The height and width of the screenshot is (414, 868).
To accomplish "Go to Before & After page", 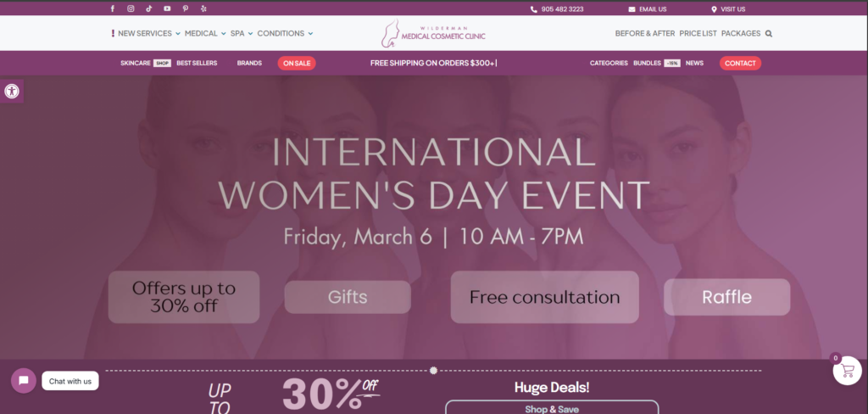I will pos(643,34).
